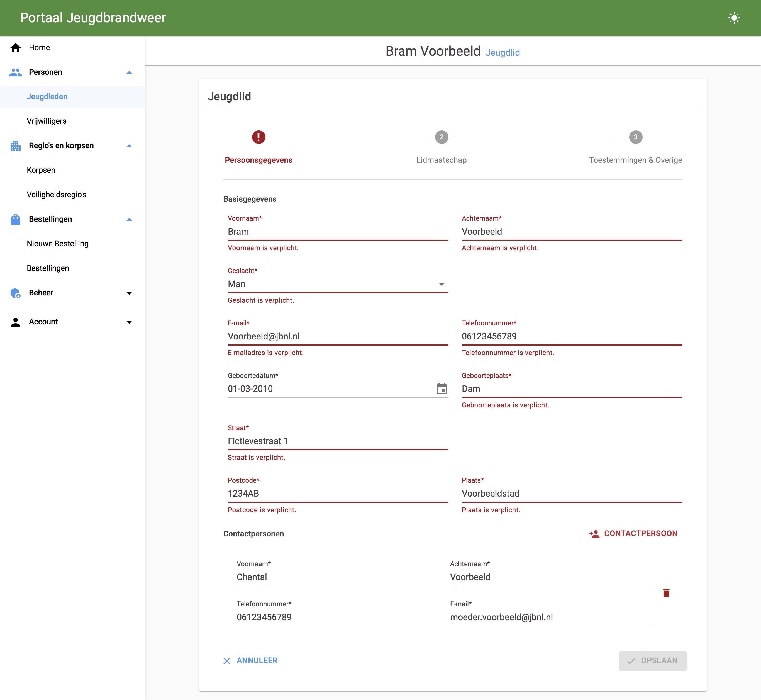Expand the Account menu arrow

[x=129, y=322]
